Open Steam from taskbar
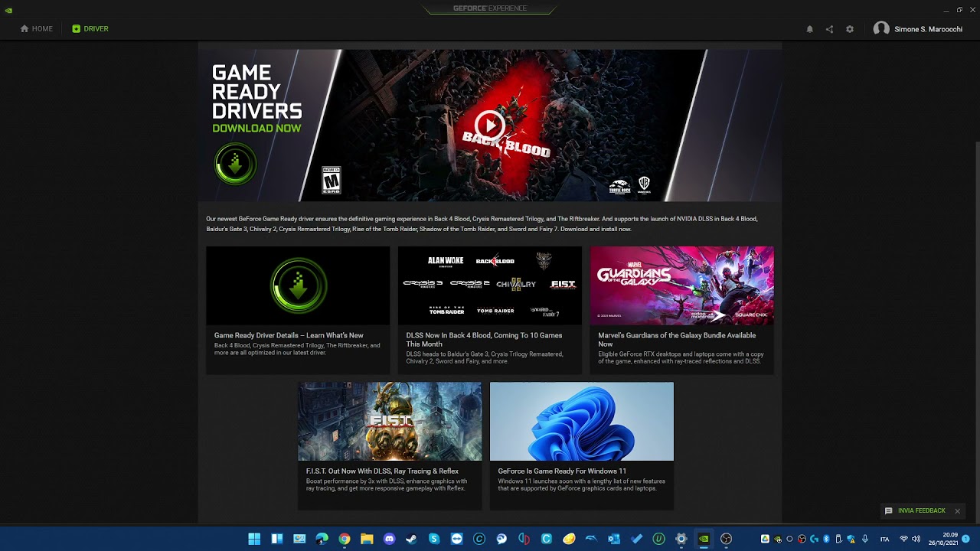 pos(411,539)
